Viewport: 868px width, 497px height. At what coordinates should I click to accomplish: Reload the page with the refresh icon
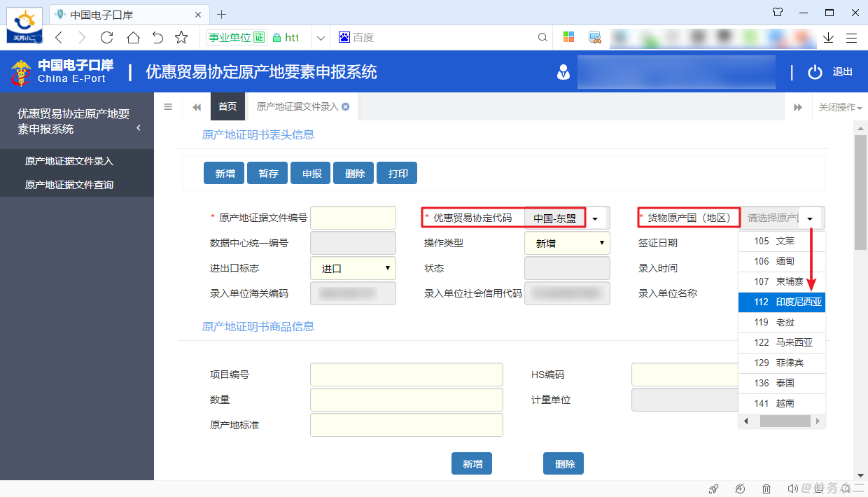[107, 38]
